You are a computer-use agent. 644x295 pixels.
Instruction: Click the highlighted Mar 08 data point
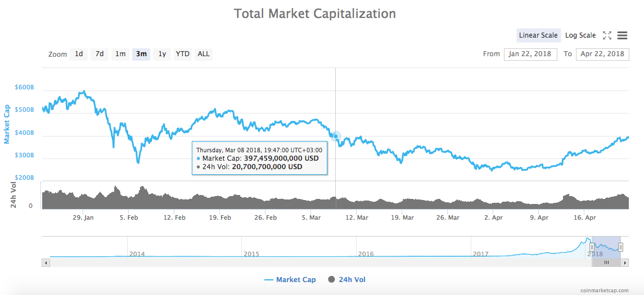(336, 136)
